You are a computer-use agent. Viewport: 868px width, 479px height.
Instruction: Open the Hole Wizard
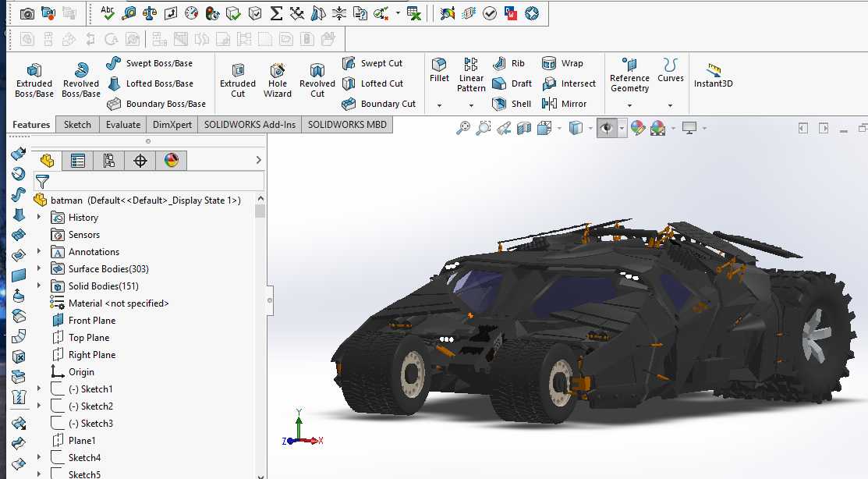(x=278, y=80)
